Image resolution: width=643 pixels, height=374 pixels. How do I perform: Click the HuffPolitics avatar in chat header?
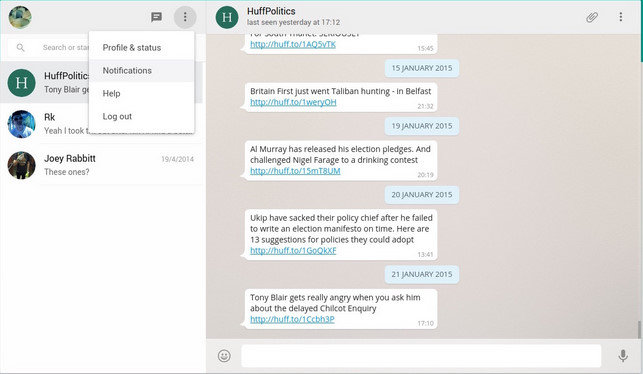click(x=227, y=17)
